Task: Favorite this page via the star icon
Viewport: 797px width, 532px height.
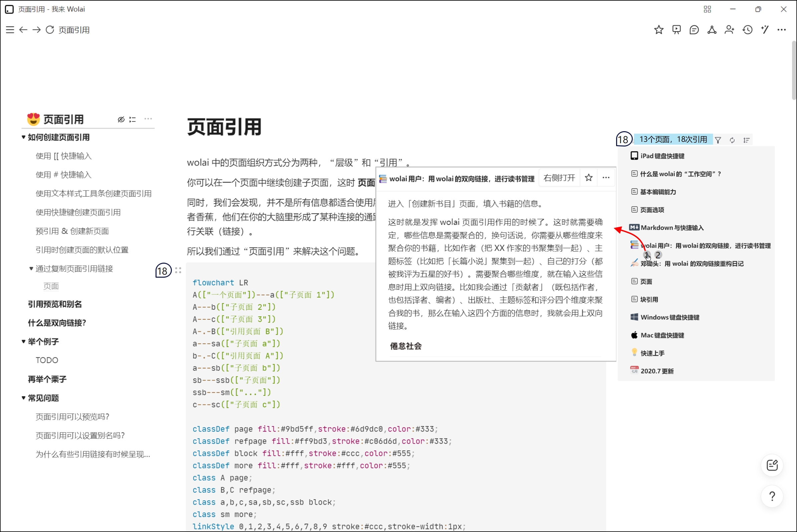Action: [658, 30]
